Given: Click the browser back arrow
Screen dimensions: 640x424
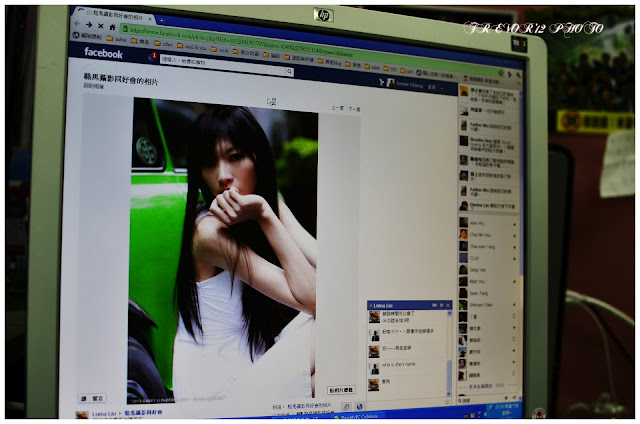Looking at the screenshot, I should click(x=77, y=24).
